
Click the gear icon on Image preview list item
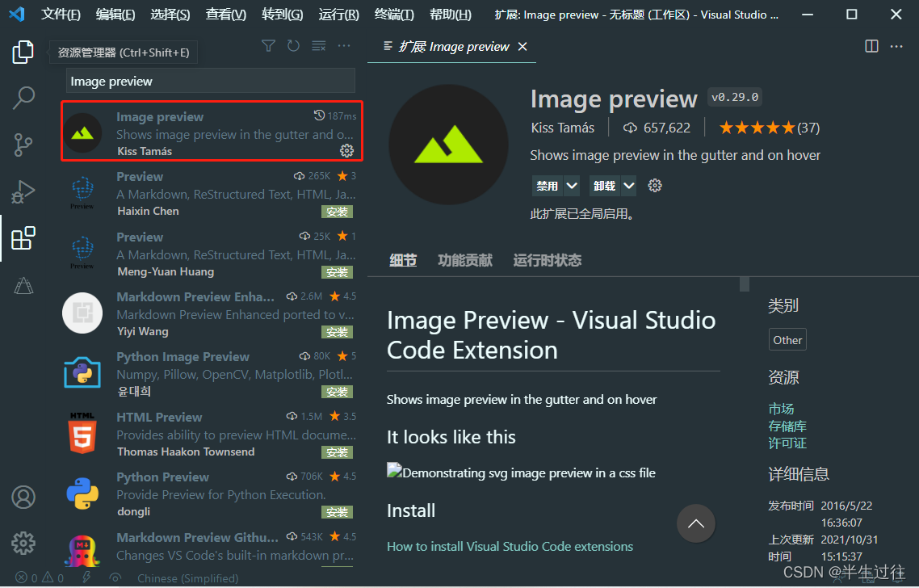click(x=347, y=151)
